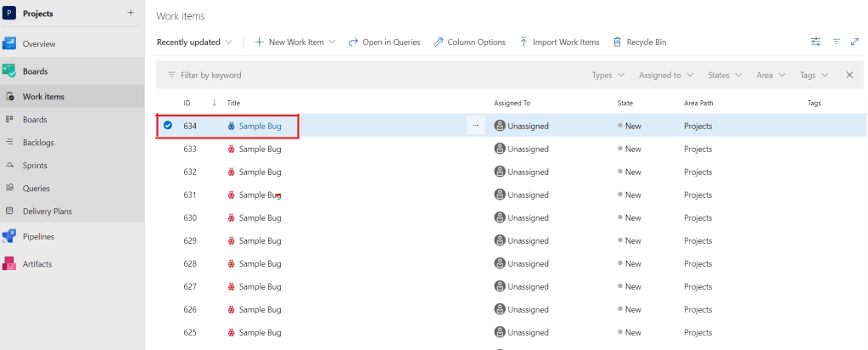Image resolution: width=868 pixels, height=350 pixels.
Task: Open the Recycle Bin
Action: (x=639, y=42)
